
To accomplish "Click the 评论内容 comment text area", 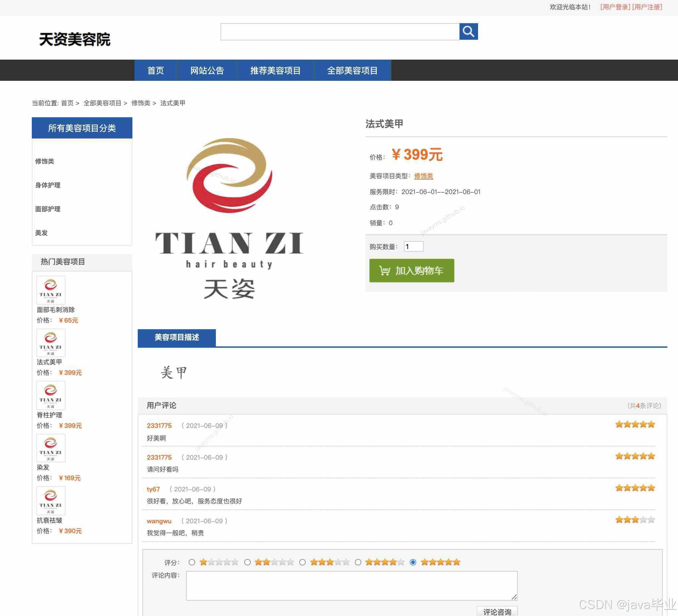I will (352, 586).
